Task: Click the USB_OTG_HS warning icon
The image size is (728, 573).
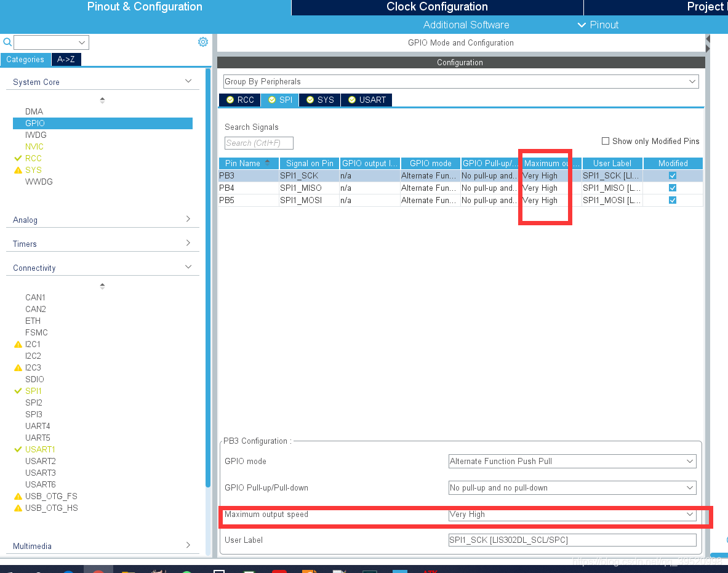Action: 18,508
